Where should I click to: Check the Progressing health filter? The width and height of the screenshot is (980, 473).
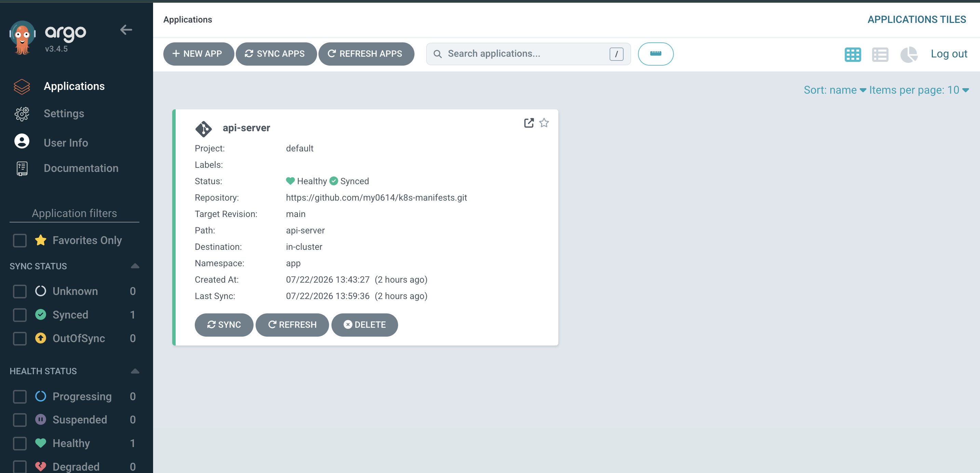click(x=20, y=396)
